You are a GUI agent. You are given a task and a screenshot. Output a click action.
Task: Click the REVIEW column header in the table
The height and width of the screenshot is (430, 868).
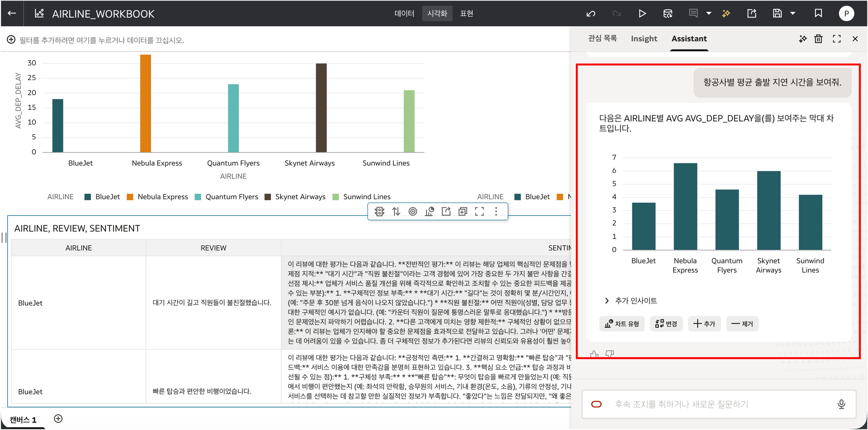coord(213,248)
